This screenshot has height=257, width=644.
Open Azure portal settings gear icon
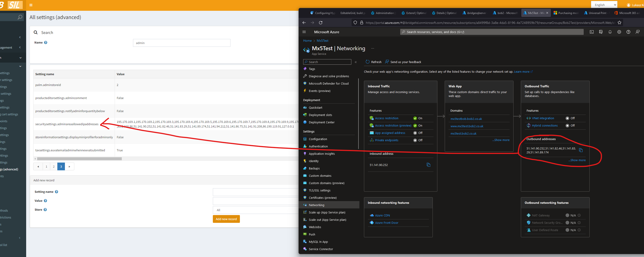[x=619, y=32]
